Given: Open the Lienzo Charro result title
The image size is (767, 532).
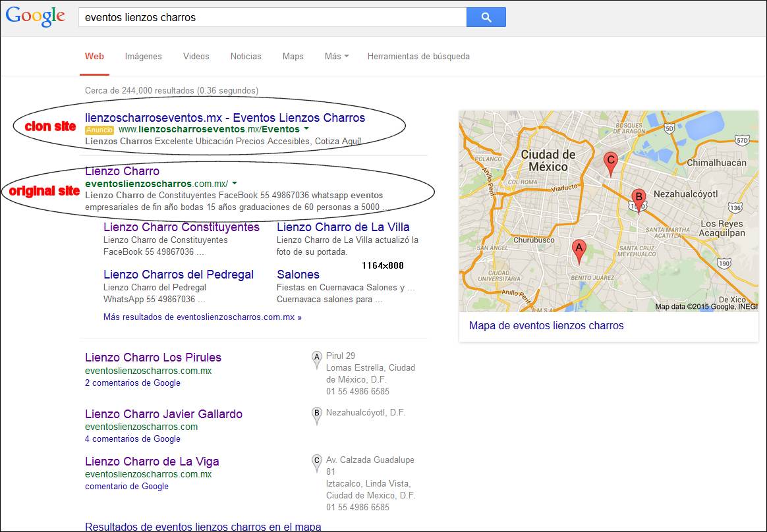Looking at the screenshot, I should (x=123, y=171).
